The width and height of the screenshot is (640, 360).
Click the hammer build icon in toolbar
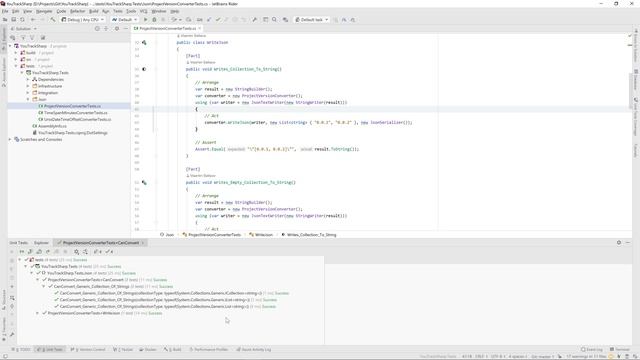point(53,20)
